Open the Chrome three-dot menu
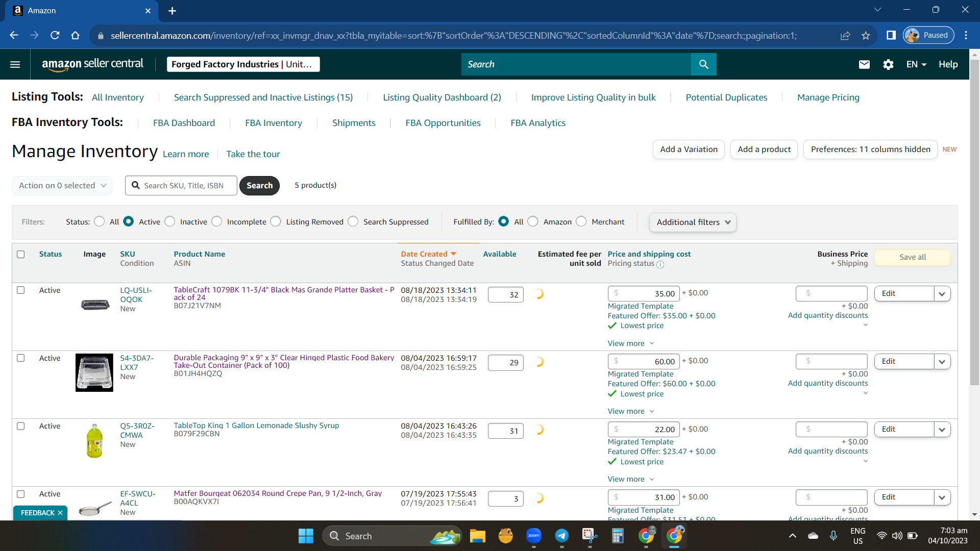 [966, 35]
